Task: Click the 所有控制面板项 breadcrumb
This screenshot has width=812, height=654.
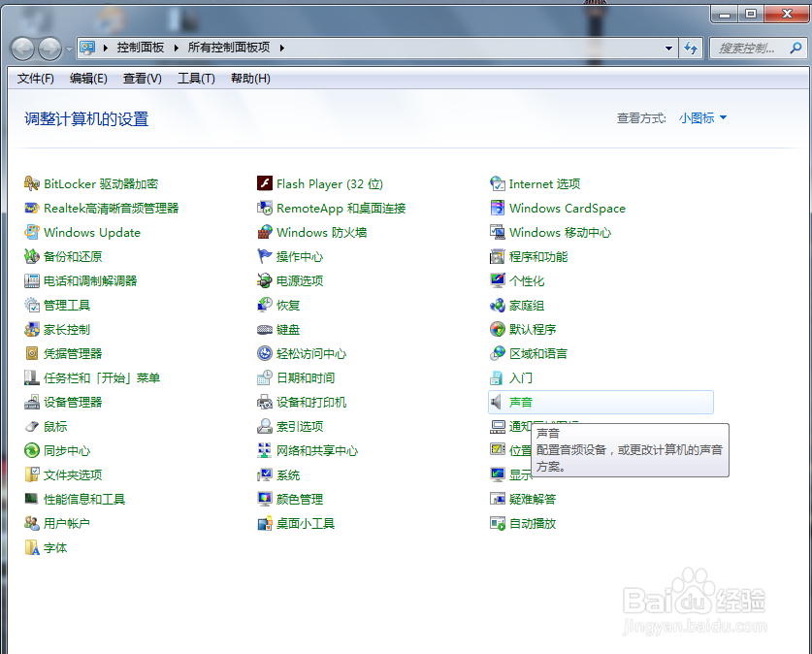Action: [x=229, y=48]
